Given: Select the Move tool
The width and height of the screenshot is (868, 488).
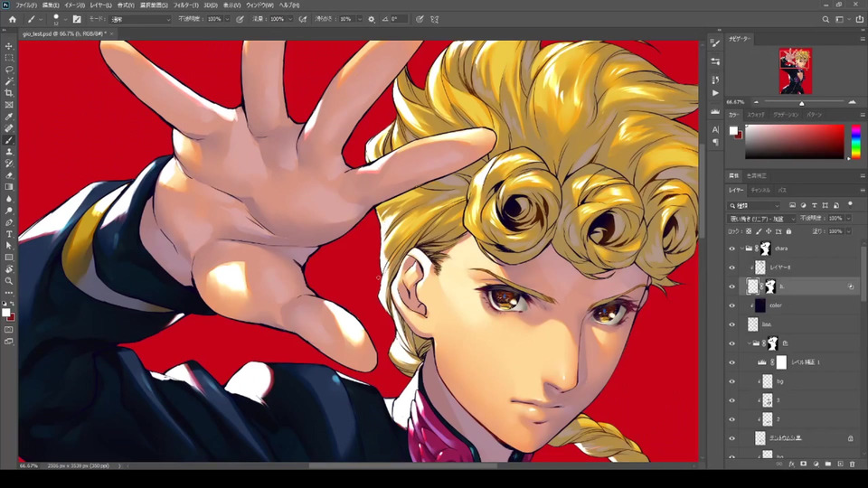Looking at the screenshot, I should (x=9, y=46).
